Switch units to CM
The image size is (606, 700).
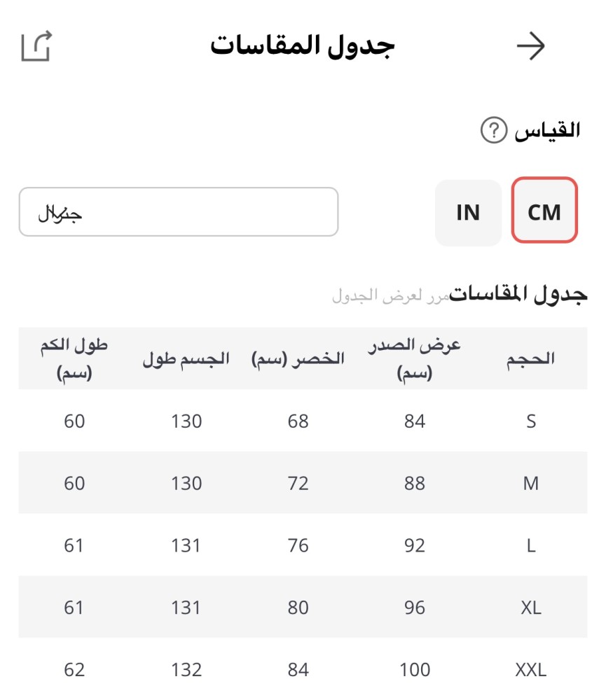coord(544,211)
